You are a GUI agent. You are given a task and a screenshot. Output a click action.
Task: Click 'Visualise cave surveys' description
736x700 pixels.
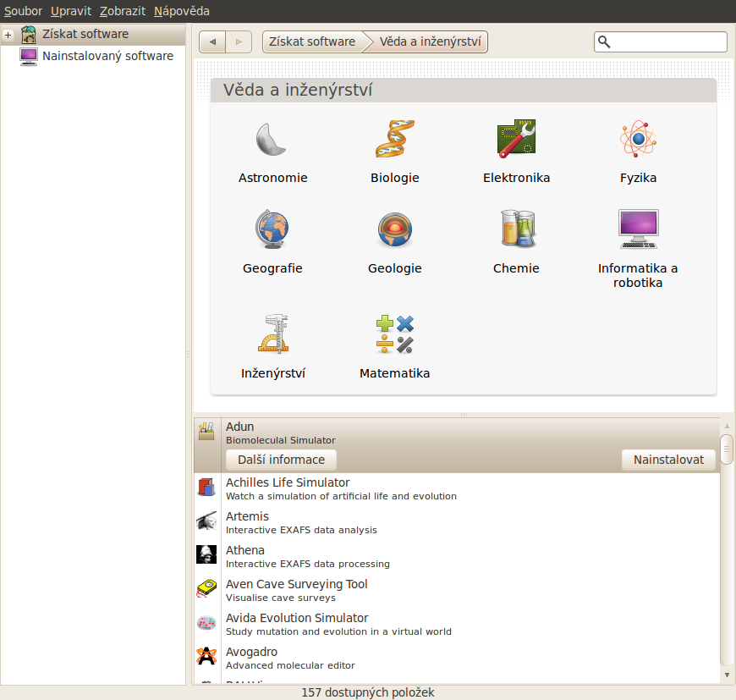281,598
